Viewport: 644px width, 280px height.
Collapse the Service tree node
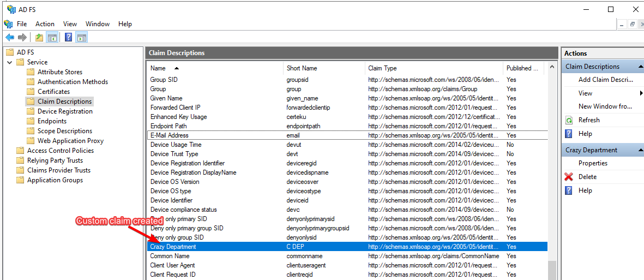(x=9, y=63)
